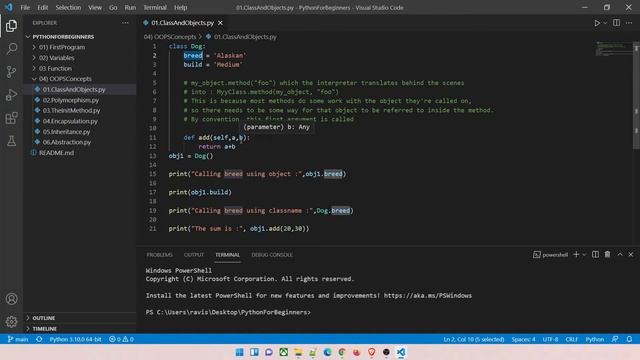Image resolution: width=640 pixels, height=360 pixels.
Task: Run the Python file with play button
Action: [x=597, y=23]
